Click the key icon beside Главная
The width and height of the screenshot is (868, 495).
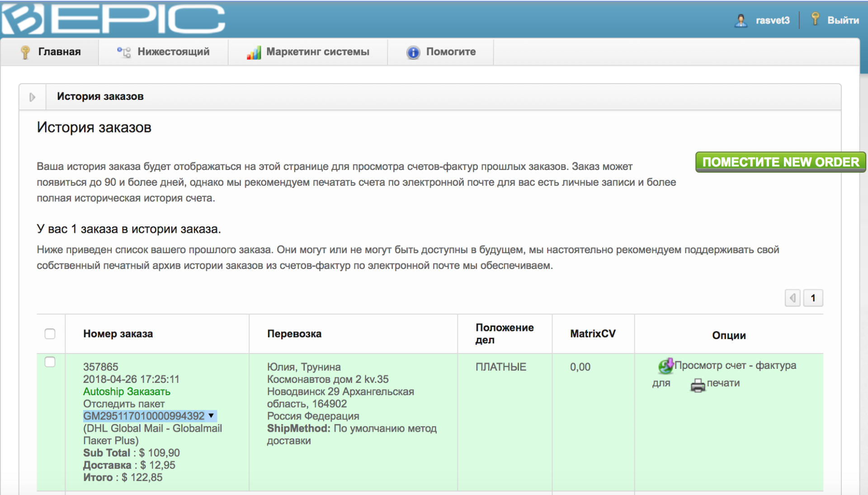pos(25,52)
